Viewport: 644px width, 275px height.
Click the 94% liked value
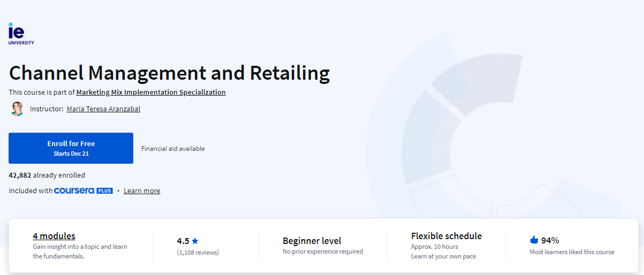click(550, 240)
